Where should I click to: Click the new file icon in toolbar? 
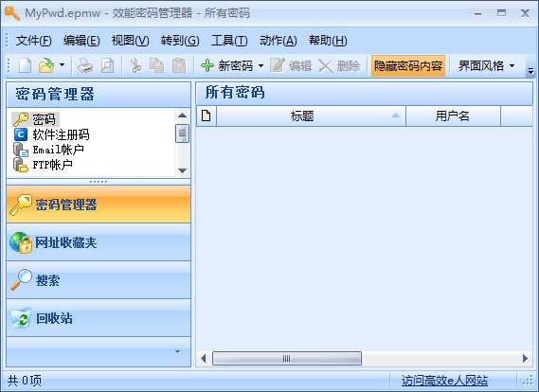(25, 65)
